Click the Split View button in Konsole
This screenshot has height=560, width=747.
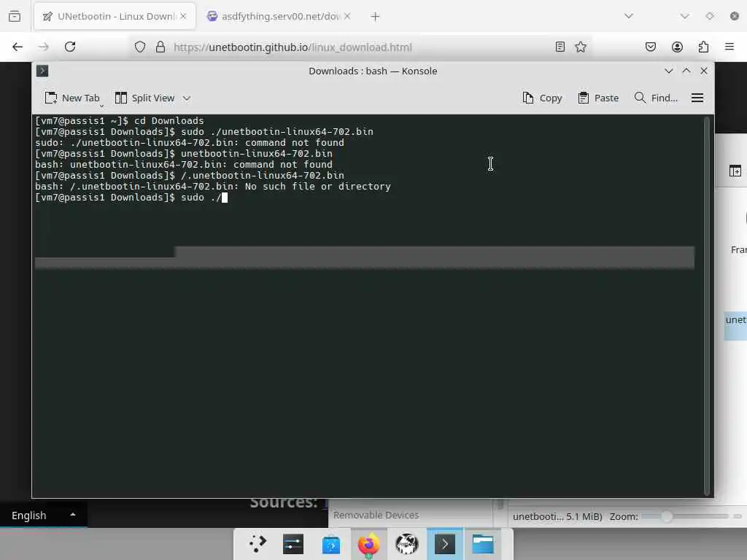[145, 98]
